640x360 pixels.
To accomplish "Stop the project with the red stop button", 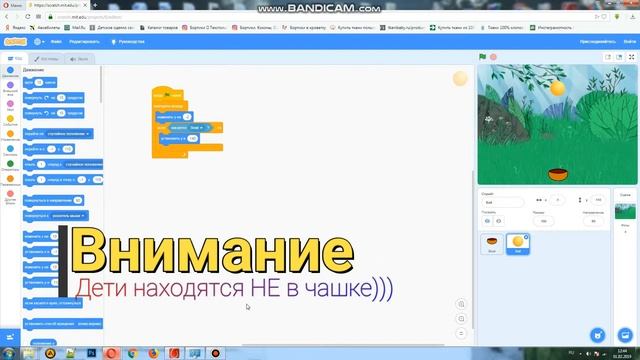I will click(x=493, y=57).
